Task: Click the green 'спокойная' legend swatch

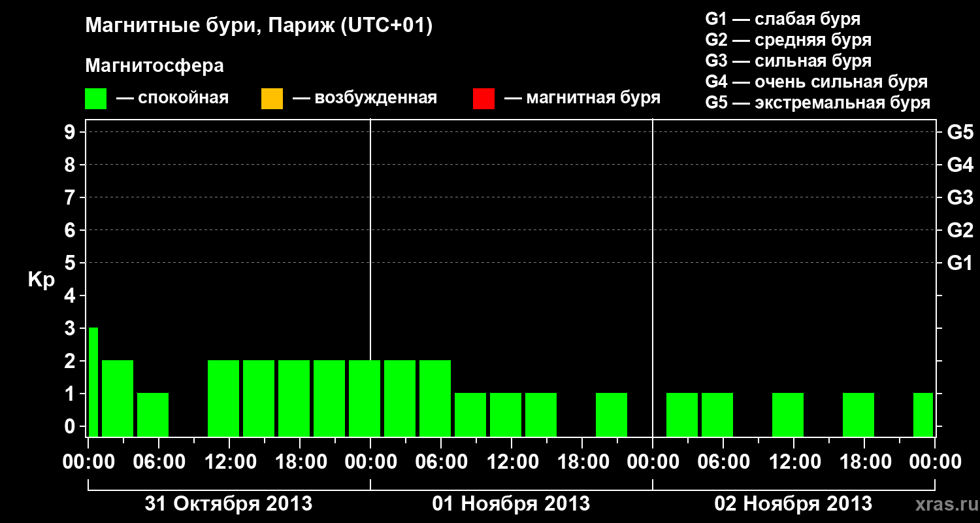Action: point(96,99)
